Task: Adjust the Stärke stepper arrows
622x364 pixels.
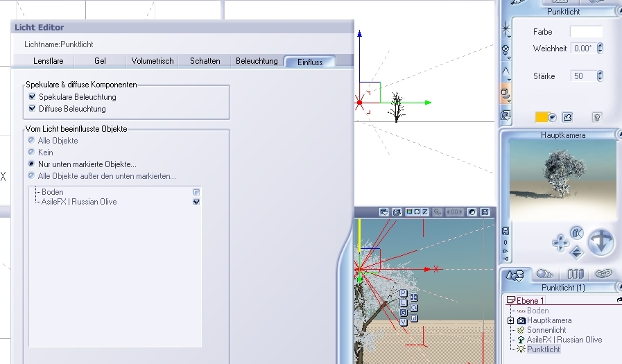Action: [x=601, y=76]
